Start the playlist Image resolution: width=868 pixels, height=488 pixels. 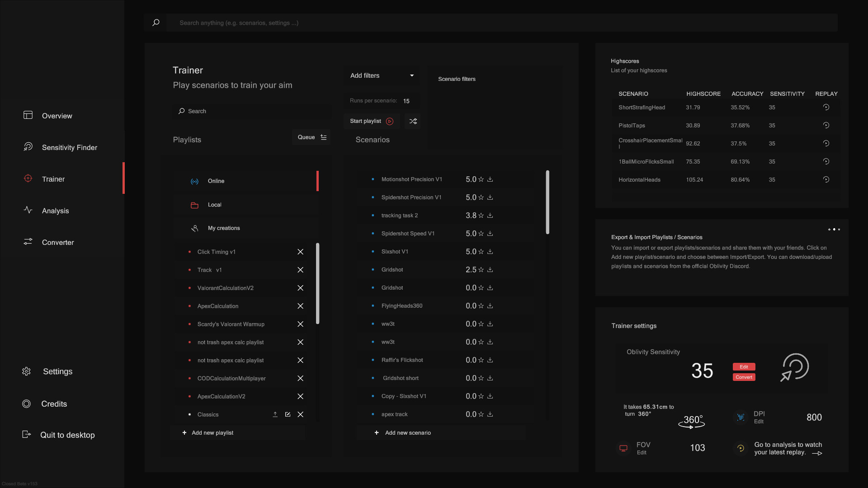371,121
